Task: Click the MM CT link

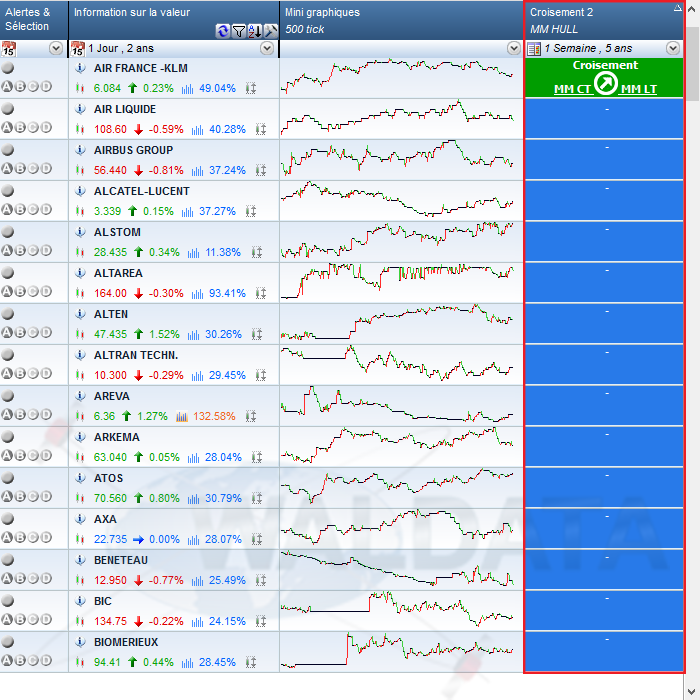Action: point(572,89)
